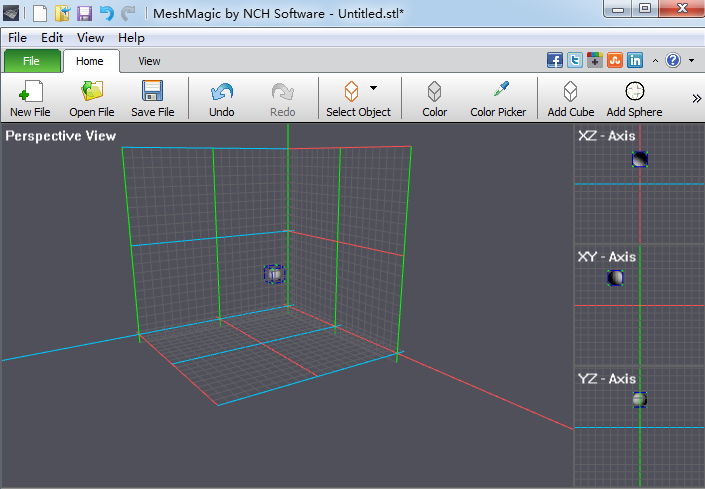Open the green File tab
The image size is (705, 489).
(32, 61)
